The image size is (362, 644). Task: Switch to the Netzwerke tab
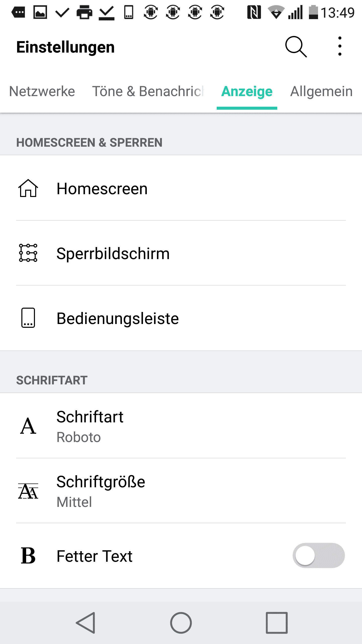click(x=42, y=91)
